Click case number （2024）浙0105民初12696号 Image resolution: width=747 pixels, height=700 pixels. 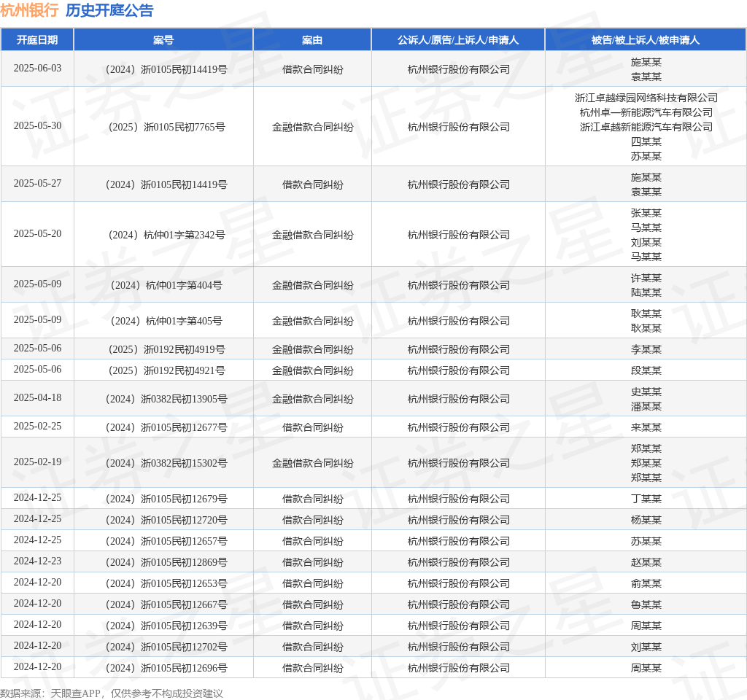pos(164,668)
